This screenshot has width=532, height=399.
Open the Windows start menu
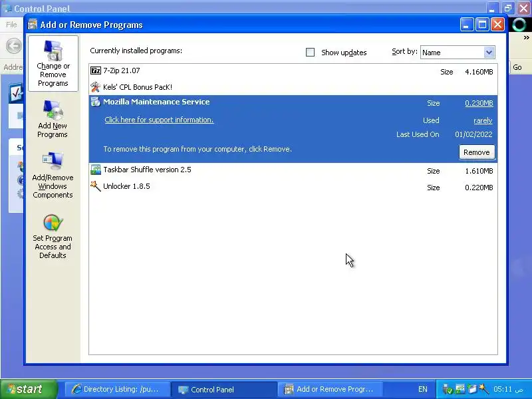pyautogui.click(x=29, y=389)
